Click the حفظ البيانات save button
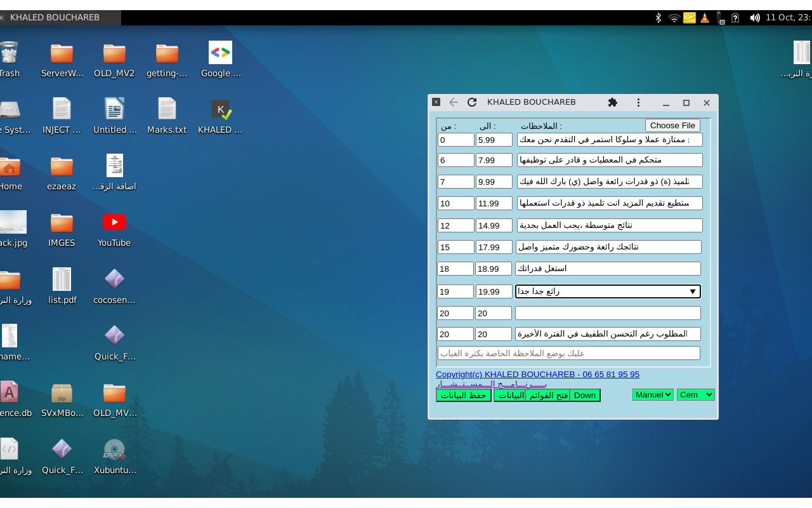 tap(464, 396)
